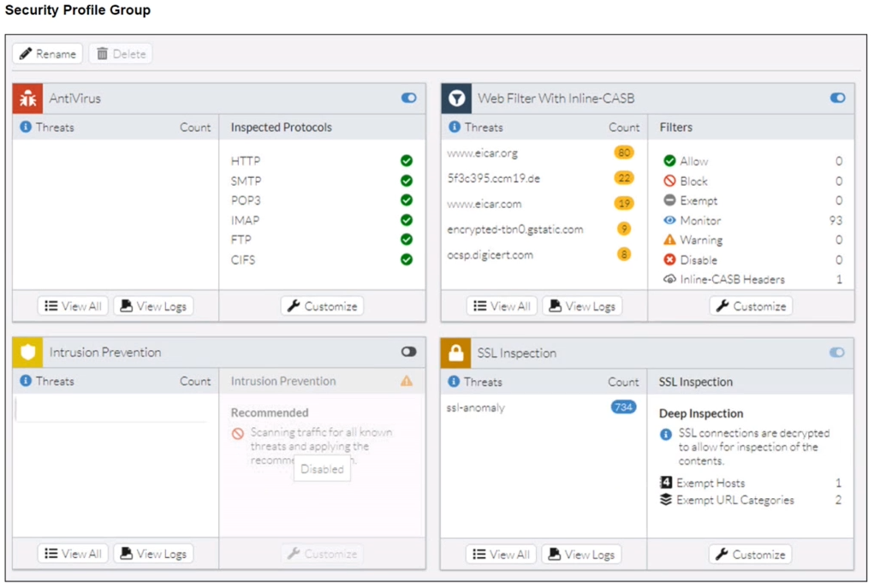The image size is (874, 588).
Task: Click the Intrusion Prevention warning triangle icon
Action: [x=407, y=381]
